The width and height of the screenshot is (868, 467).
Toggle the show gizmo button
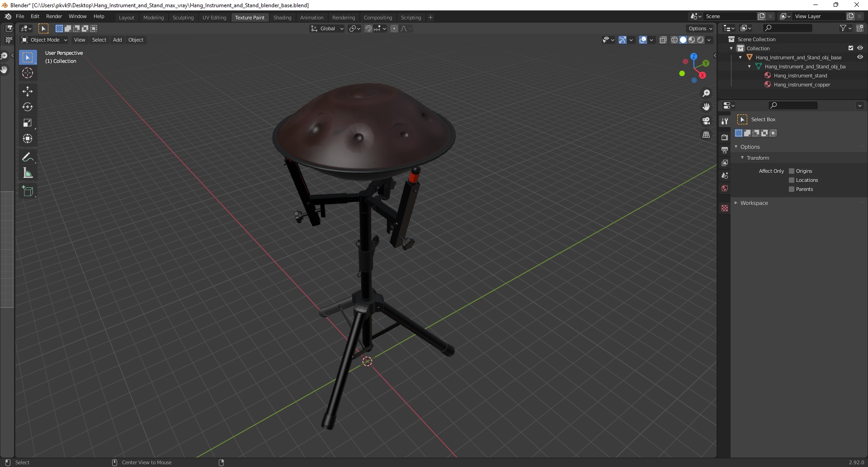pyautogui.click(x=623, y=40)
